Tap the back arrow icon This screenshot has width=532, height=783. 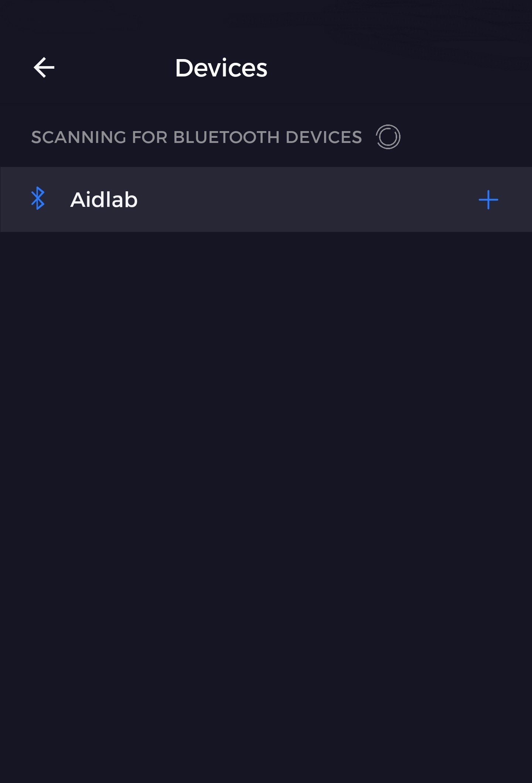coord(44,68)
